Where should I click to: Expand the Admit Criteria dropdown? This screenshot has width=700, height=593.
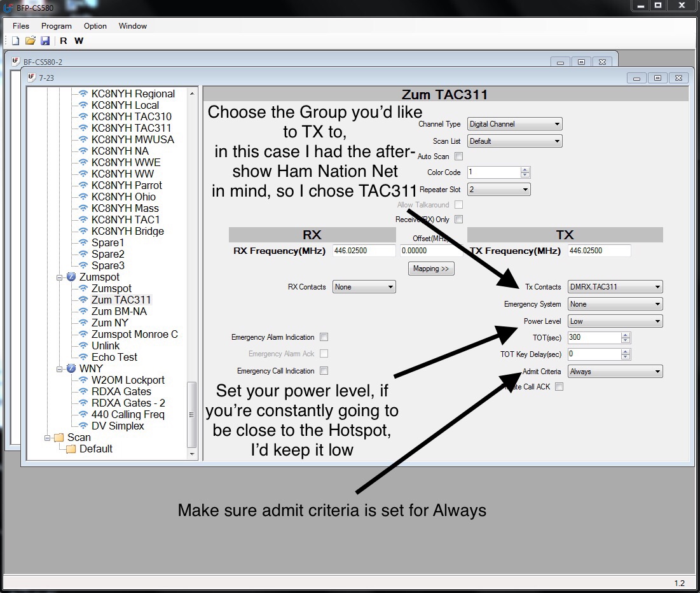click(615, 372)
